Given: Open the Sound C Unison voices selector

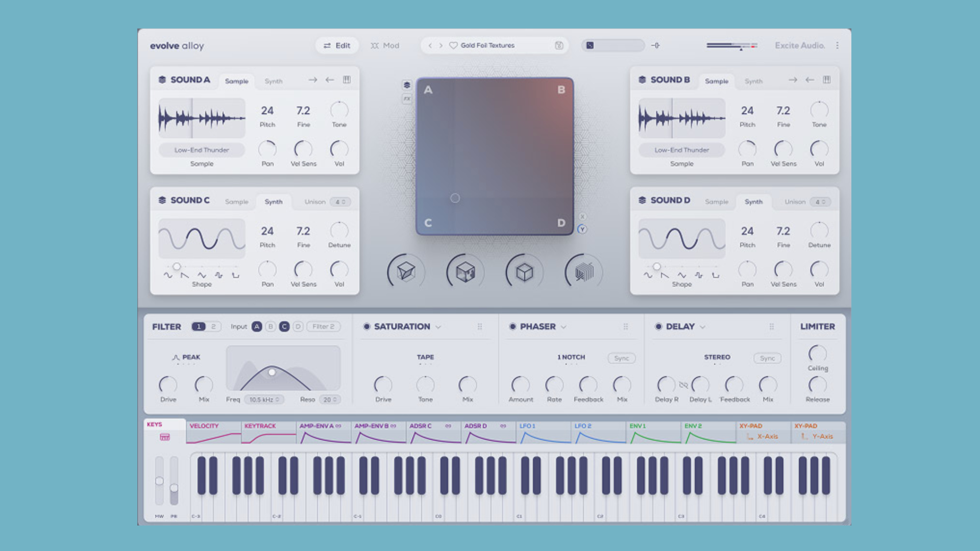Looking at the screenshot, I should (x=340, y=202).
